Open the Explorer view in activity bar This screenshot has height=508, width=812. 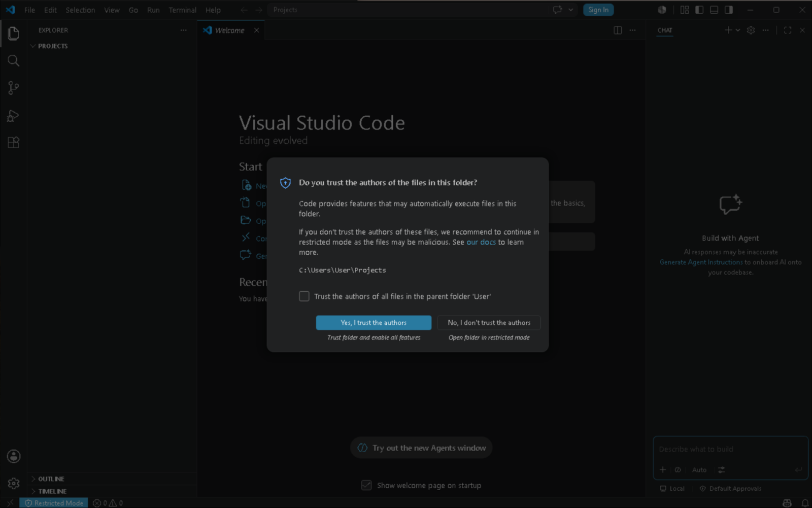tap(14, 33)
